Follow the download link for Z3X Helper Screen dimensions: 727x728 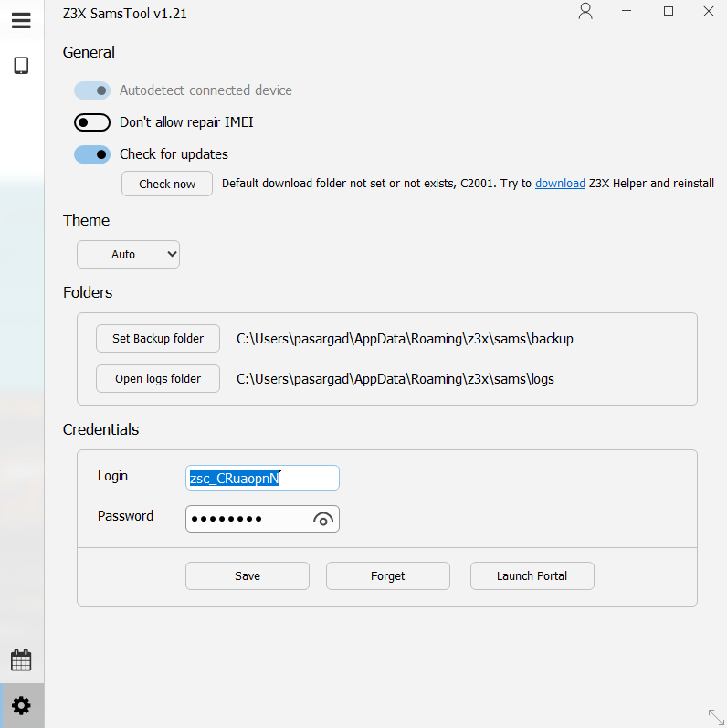[x=560, y=184]
